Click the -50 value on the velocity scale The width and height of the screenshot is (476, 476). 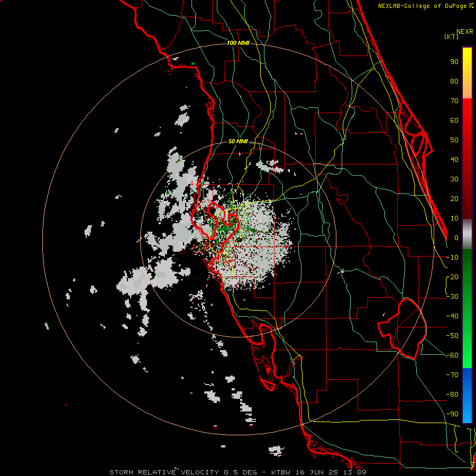click(452, 336)
